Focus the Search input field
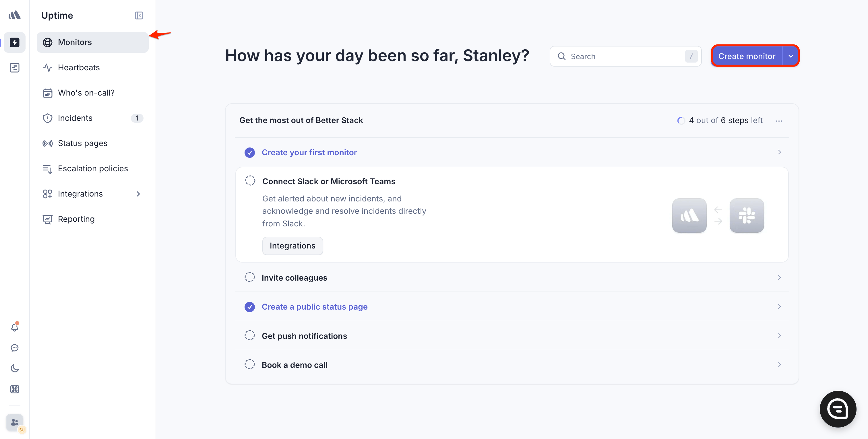The image size is (868, 439). [x=625, y=56]
